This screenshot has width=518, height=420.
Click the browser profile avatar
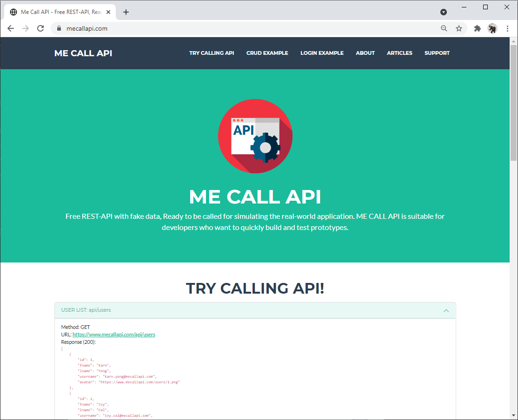(x=492, y=28)
